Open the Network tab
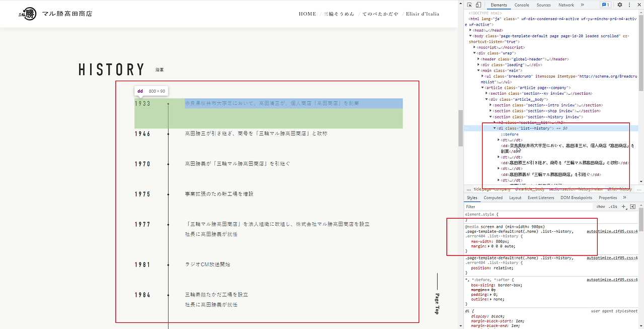The height and width of the screenshot is (329, 644). click(566, 5)
